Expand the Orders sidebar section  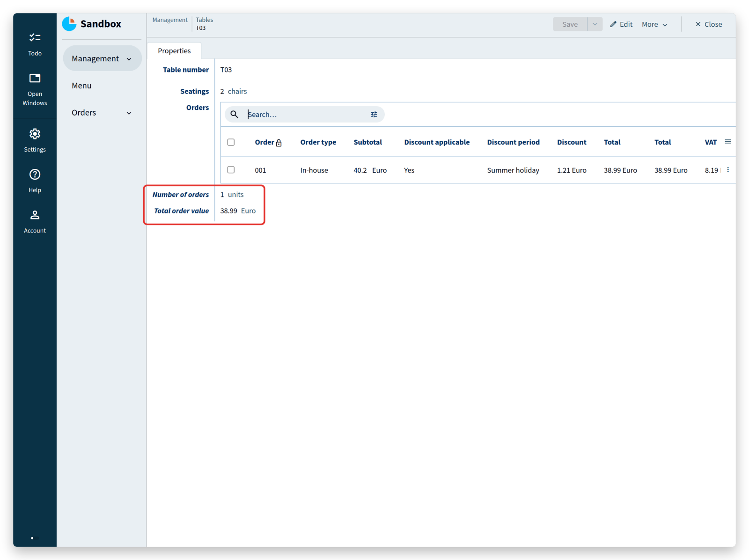pyautogui.click(x=102, y=113)
